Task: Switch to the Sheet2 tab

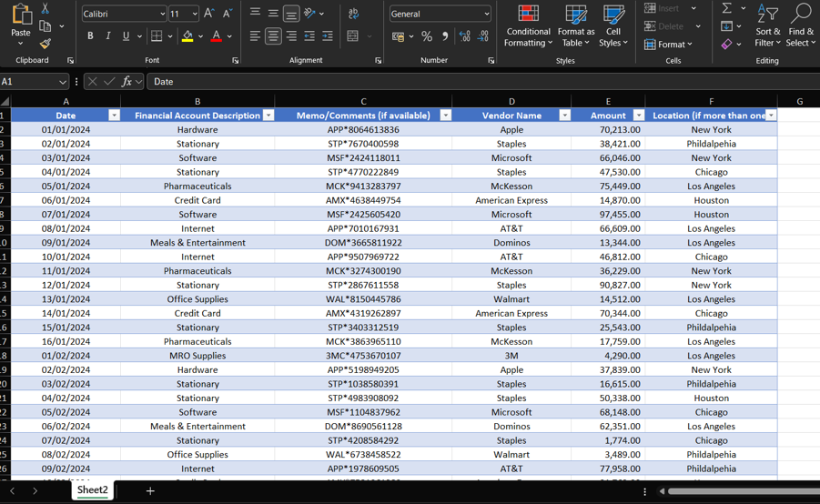Action: 93,489
